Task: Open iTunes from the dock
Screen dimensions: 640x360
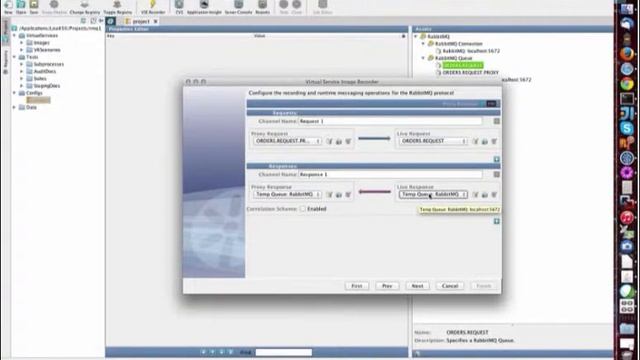Action: click(x=627, y=217)
